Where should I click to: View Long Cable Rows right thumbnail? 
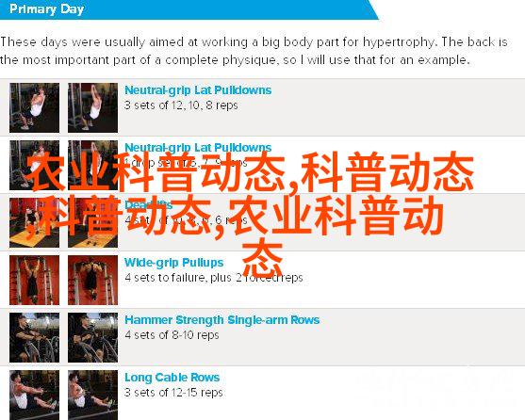coord(92,395)
